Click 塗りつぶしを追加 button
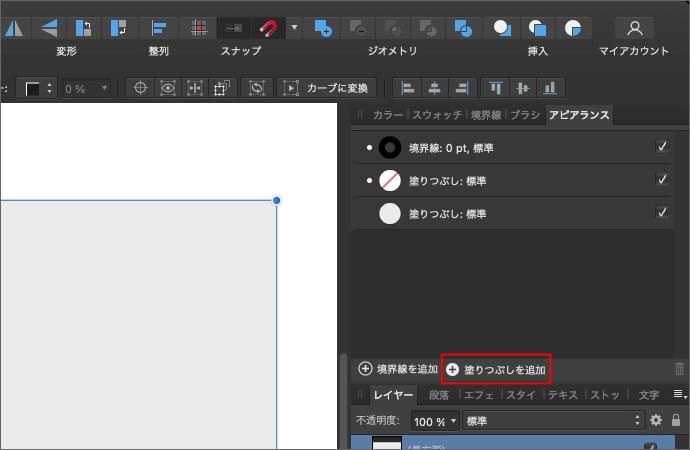Image resolution: width=690 pixels, height=450 pixels. pyautogui.click(x=496, y=370)
